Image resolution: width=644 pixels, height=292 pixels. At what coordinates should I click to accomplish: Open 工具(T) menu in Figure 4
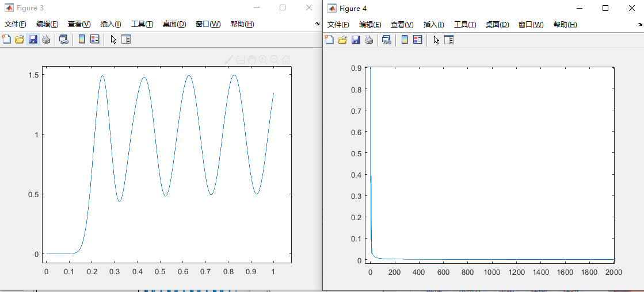(x=465, y=25)
